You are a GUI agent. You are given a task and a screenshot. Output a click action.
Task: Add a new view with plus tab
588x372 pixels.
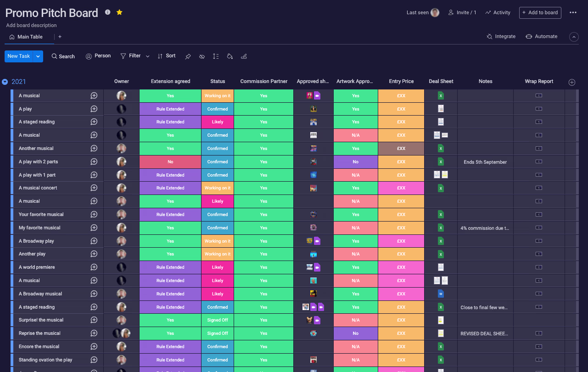tap(60, 37)
